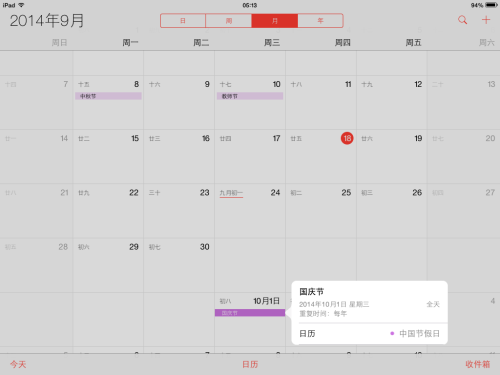Switch to week view (周) tab
The image size is (500, 375).
(x=229, y=21)
